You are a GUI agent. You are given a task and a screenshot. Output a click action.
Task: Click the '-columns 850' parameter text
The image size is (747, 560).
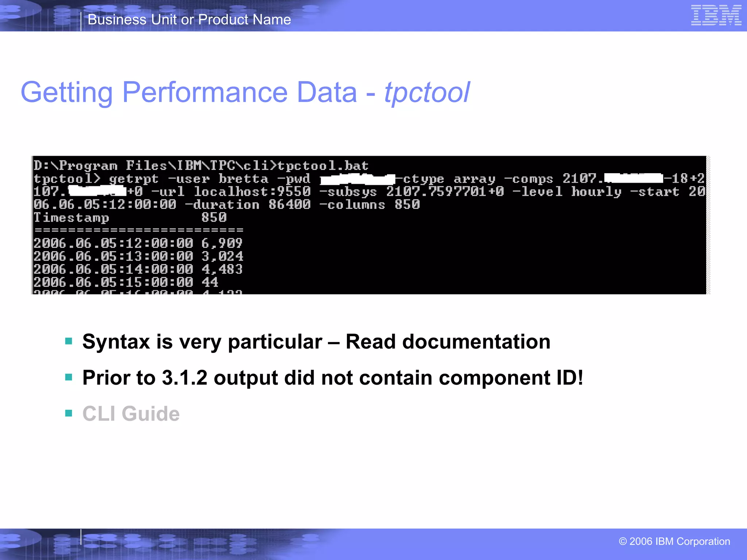(369, 205)
